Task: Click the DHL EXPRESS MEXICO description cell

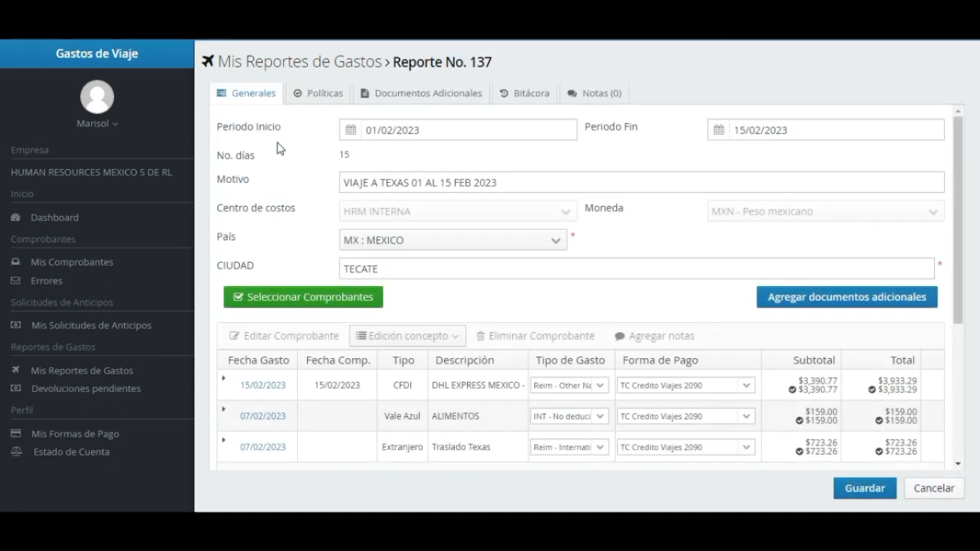Action: tap(478, 385)
